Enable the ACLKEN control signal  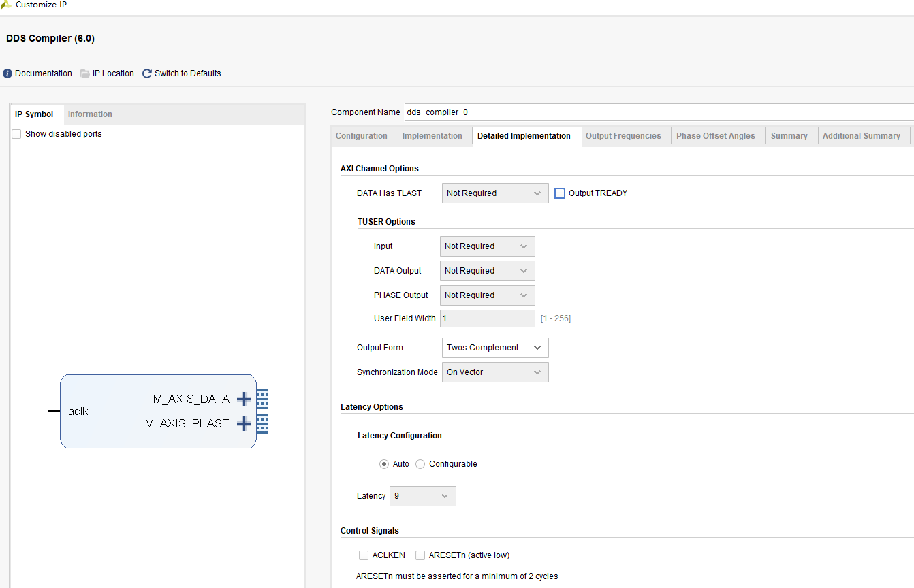tap(364, 555)
